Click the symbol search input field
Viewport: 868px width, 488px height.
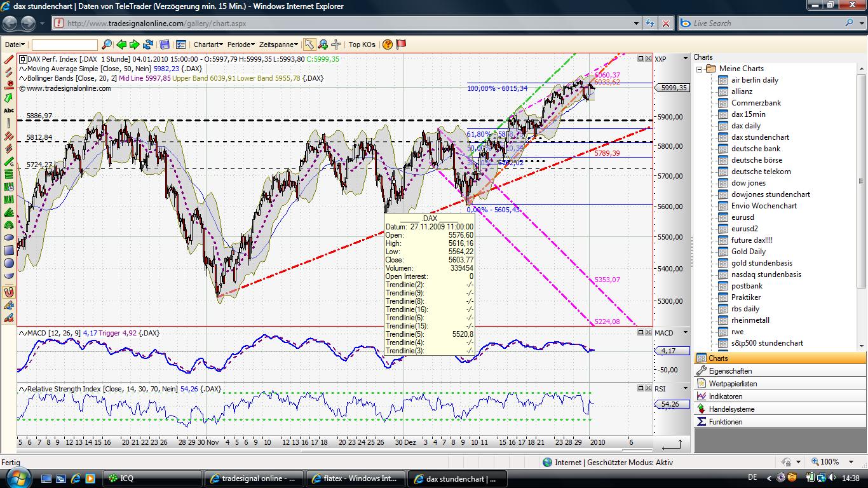(x=65, y=44)
